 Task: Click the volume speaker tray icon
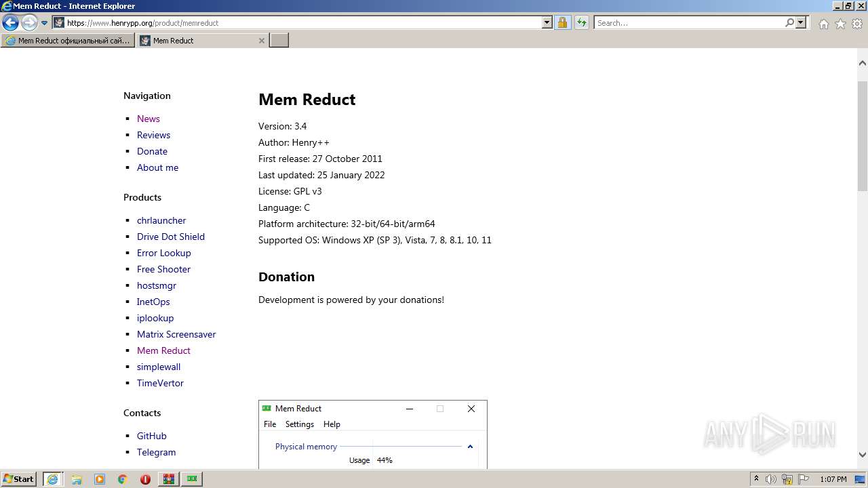coord(771,479)
